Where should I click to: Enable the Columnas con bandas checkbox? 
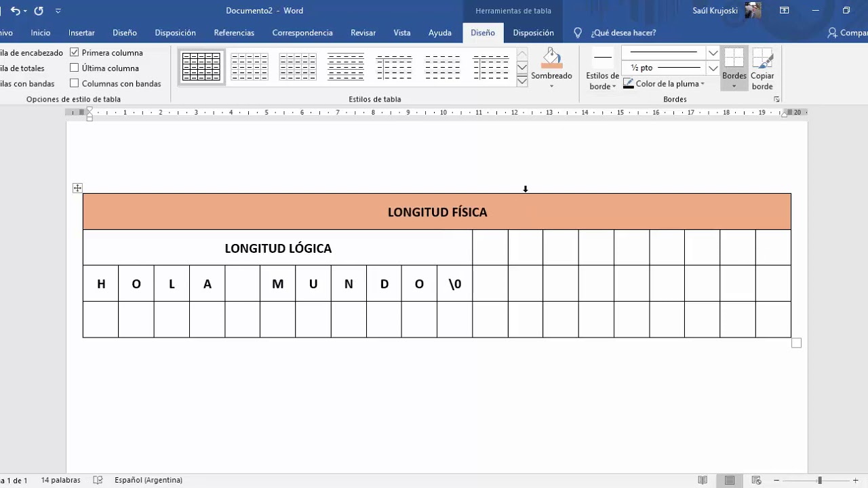click(x=75, y=83)
